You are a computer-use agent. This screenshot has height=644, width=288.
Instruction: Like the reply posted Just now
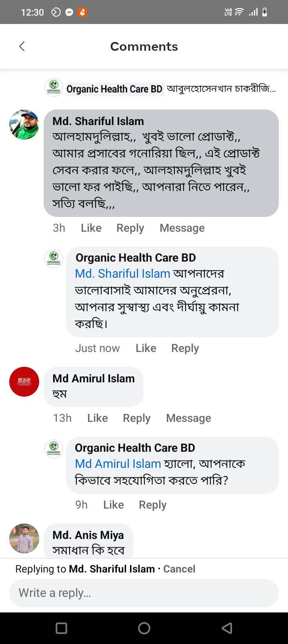coord(146,348)
